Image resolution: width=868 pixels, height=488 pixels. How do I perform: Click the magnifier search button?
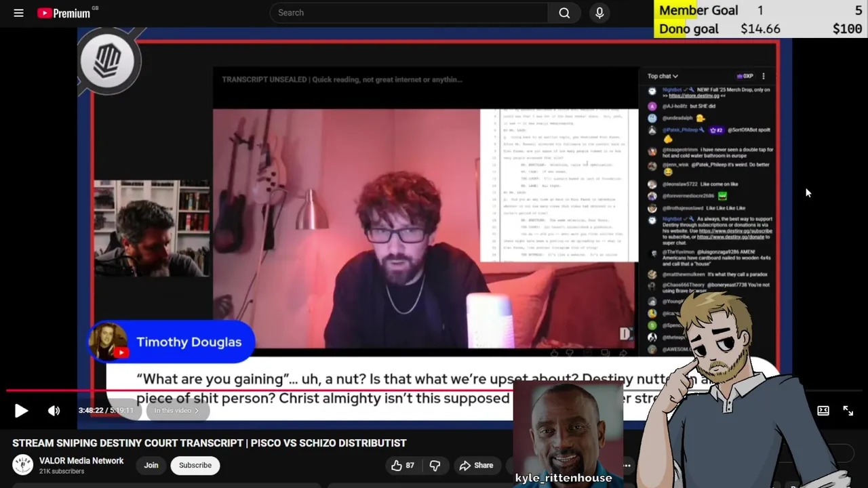[564, 13]
